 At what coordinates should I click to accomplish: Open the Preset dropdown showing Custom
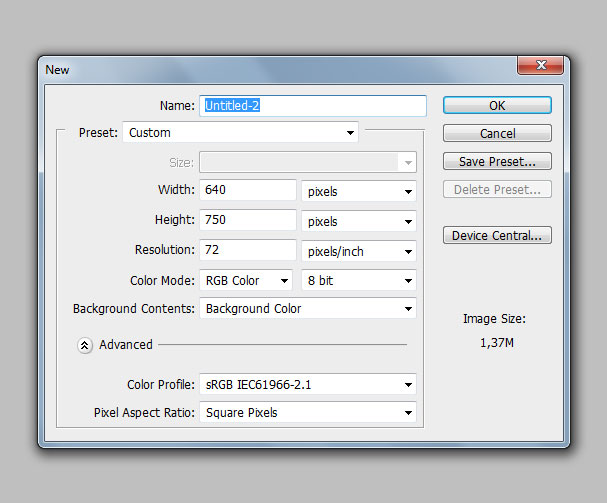point(240,132)
